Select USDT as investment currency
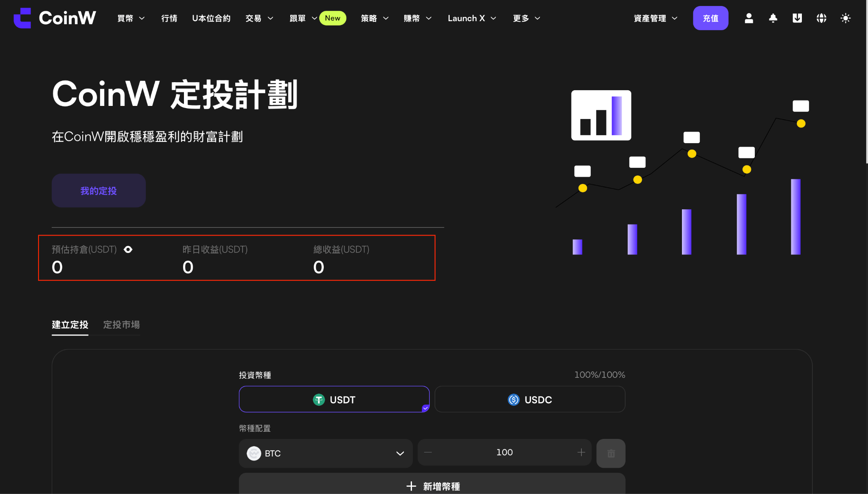The width and height of the screenshot is (868, 494). [x=334, y=399]
